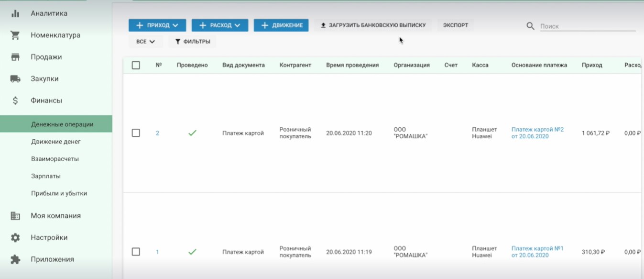Screen dimensions: 644x279
Task: Tick the checkbox for document row 2
Action: click(x=136, y=133)
